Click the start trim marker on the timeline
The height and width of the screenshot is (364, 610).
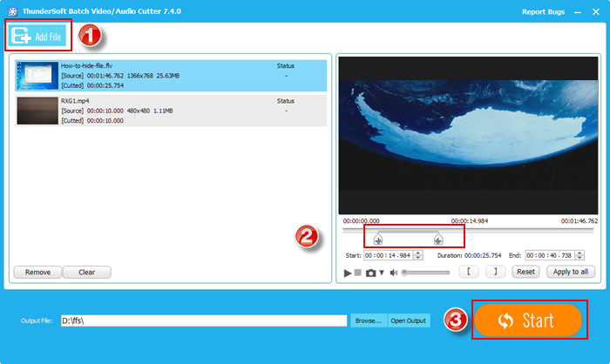377,239
